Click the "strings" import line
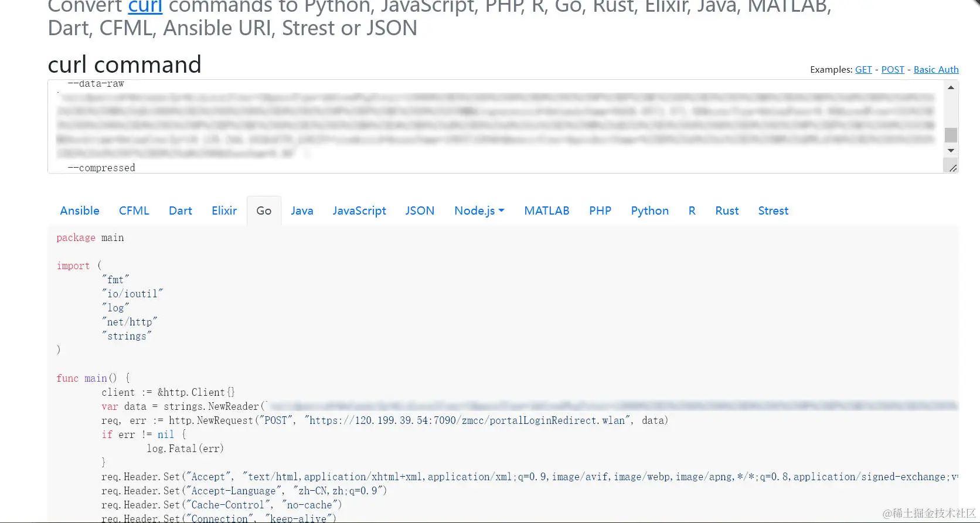Viewport: 980px width, 523px height. tap(127, 336)
